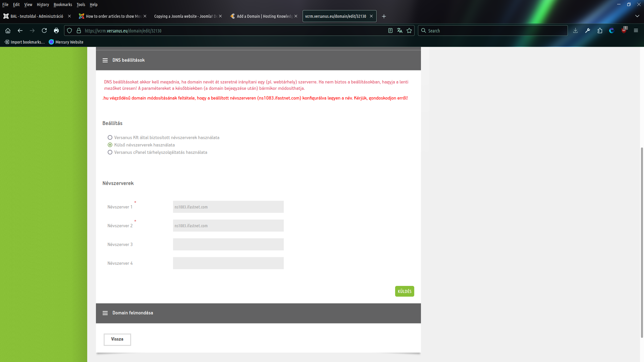Select Külső névszerverek használata radio button
The height and width of the screenshot is (362, 644).
click(x=110, y=145)
